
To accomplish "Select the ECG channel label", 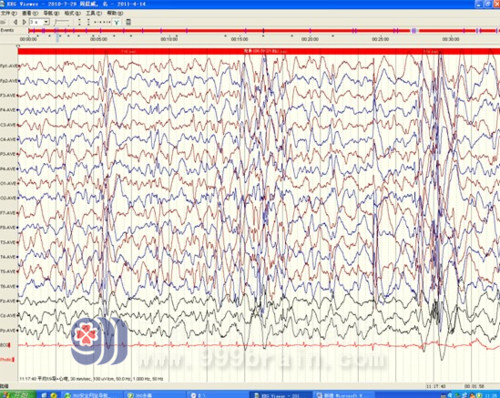I will [5, 345].
